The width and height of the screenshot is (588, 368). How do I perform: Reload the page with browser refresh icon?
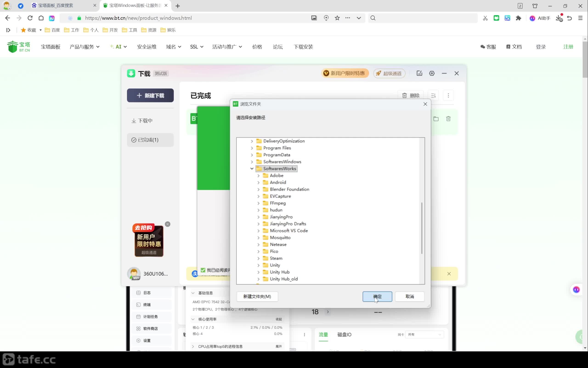click(x=30, y=18)
